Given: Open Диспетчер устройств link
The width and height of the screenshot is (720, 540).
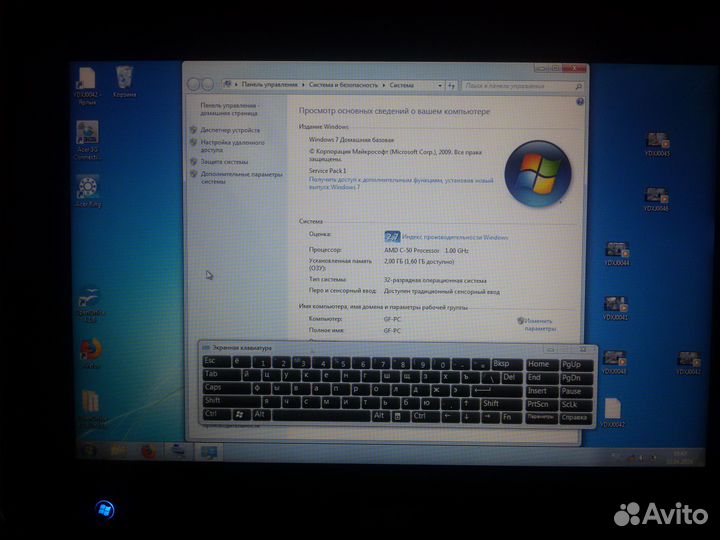Looking at the screenshot, I should (x=230, y=130).
